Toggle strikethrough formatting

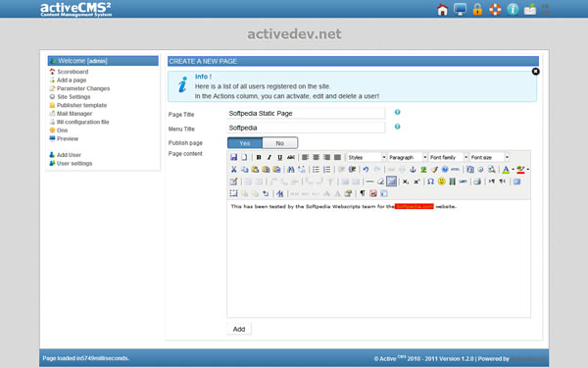[291, 157]
